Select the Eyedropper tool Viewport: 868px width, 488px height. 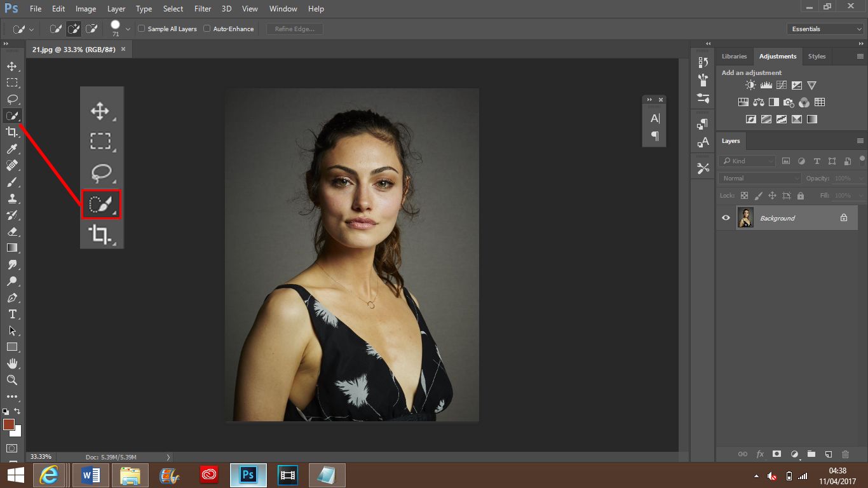tap(12, 149)
